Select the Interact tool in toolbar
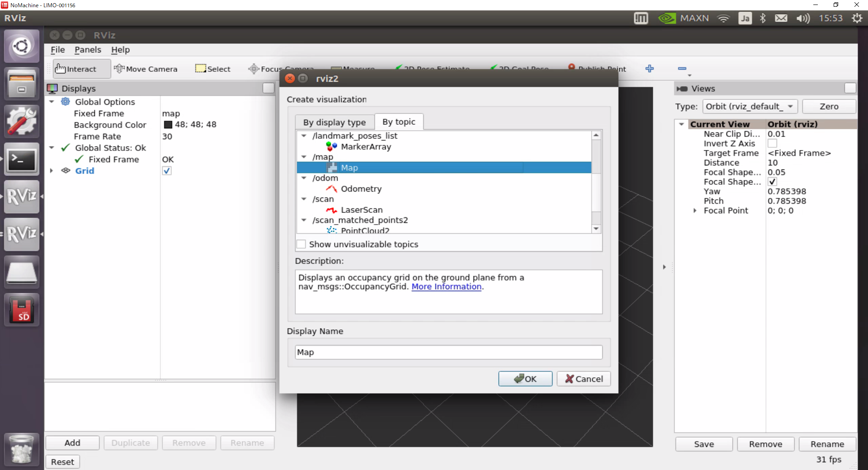 [76, 69]
